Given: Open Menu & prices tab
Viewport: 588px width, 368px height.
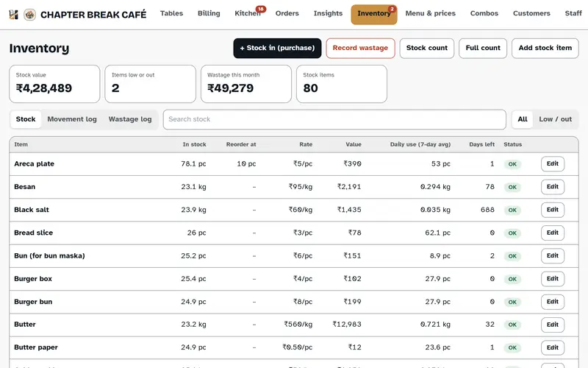Looking at the screenshot, I should pos(430,13).
